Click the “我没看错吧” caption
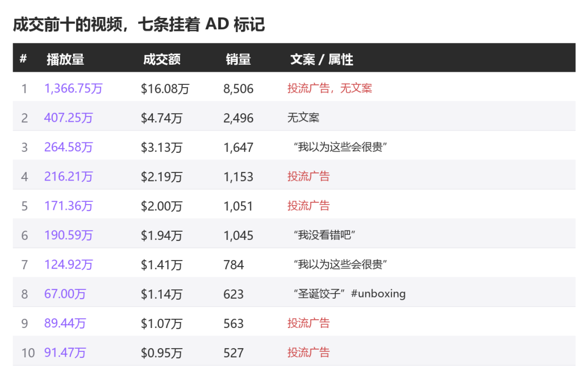This screenshot has height=378, width=588. (x=324, y=235)
